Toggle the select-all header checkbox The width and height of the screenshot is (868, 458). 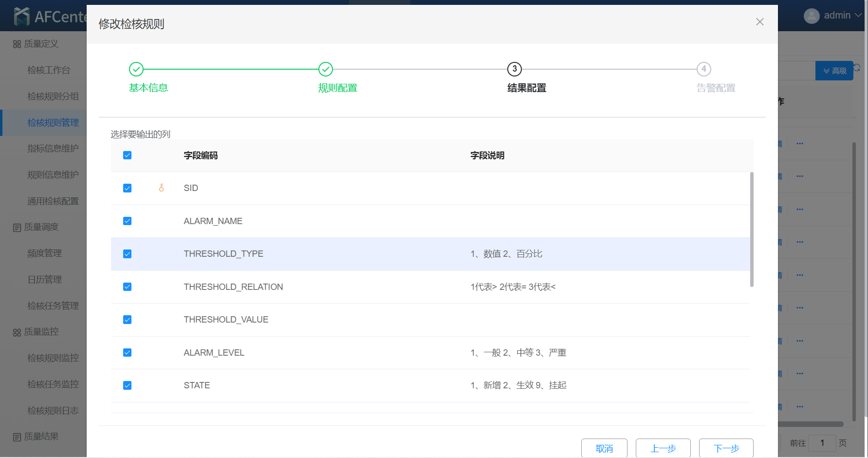pyautogui.click(x=128, y=155)
